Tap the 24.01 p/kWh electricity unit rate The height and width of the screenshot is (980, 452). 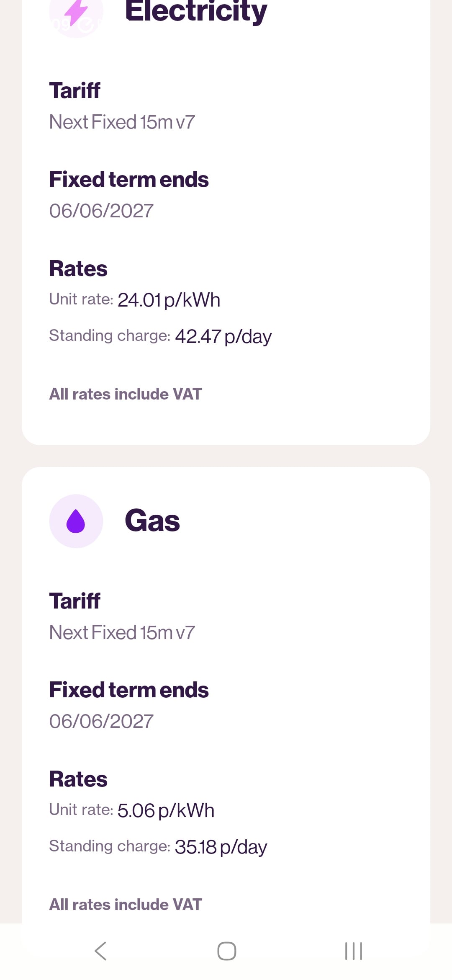click(x=169, y=300)
